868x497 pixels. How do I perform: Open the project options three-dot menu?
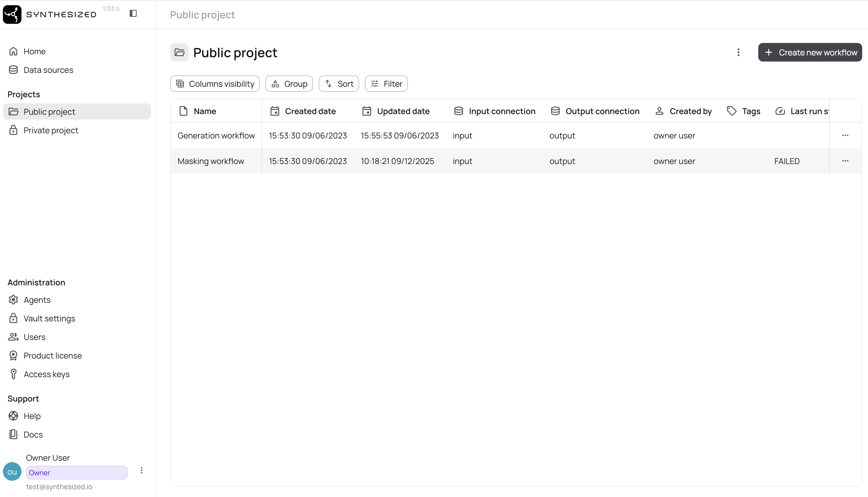coord(738,52)
